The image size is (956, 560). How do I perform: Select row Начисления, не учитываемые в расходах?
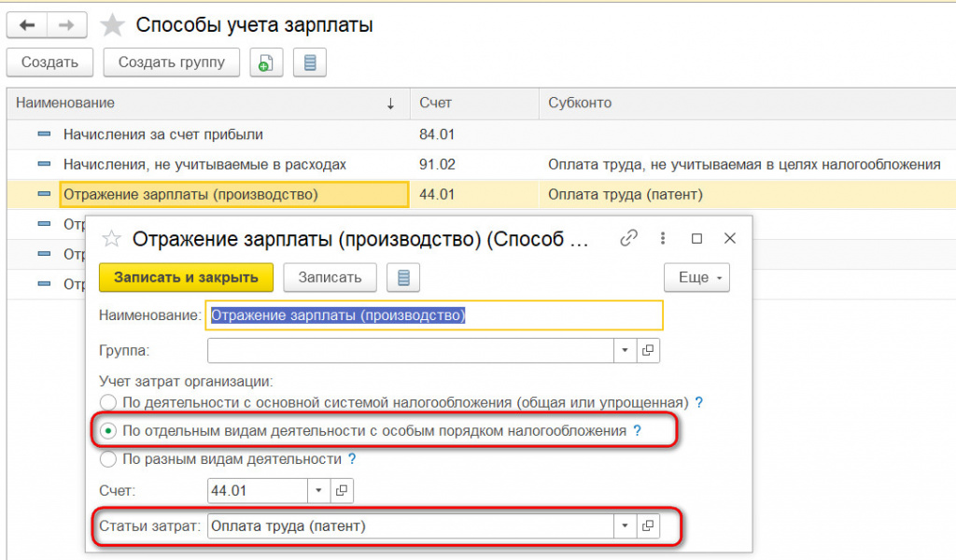click(x=204, y=164)
